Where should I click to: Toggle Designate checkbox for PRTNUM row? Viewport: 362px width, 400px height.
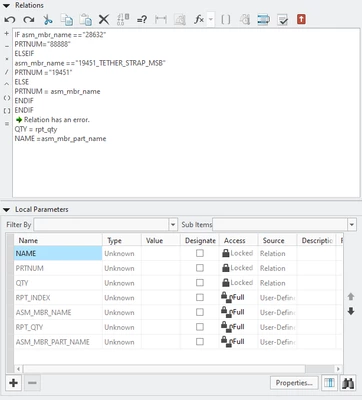pos(200,268)
